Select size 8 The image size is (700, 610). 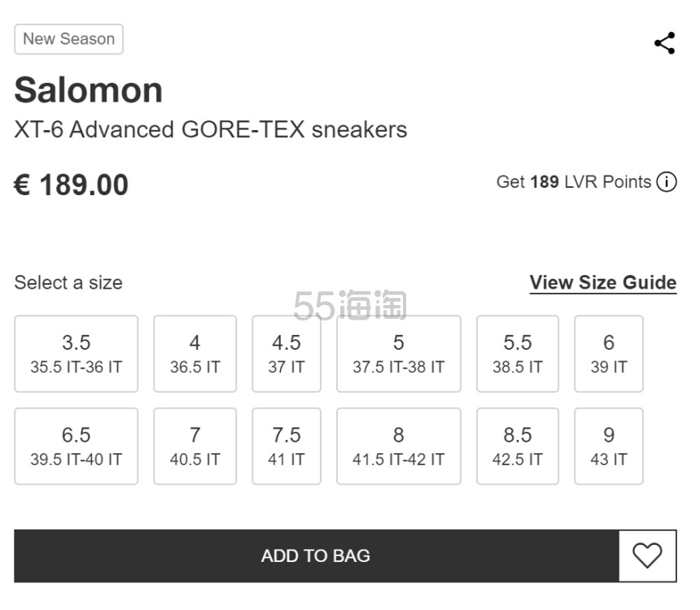[398, 446]
